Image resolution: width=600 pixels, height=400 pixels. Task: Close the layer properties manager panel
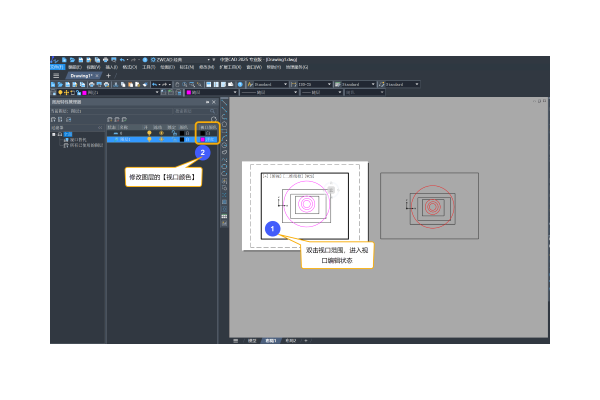tap(214, 102)
